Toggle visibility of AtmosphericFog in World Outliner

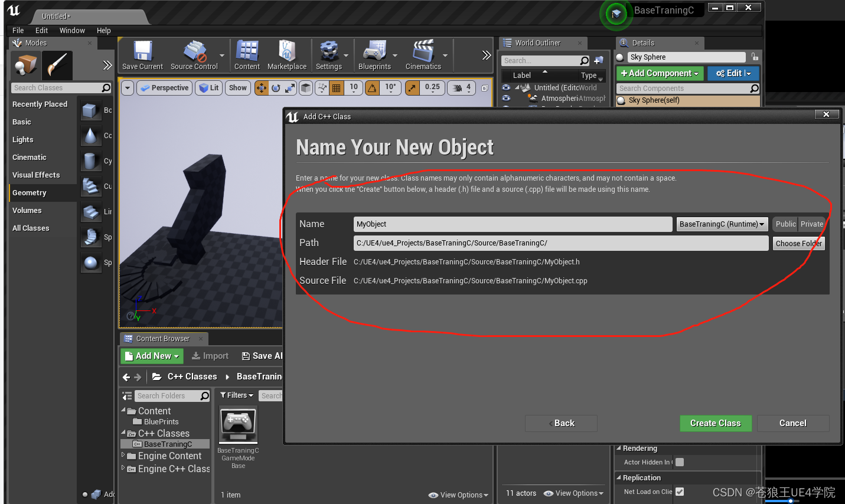(506, 99)
